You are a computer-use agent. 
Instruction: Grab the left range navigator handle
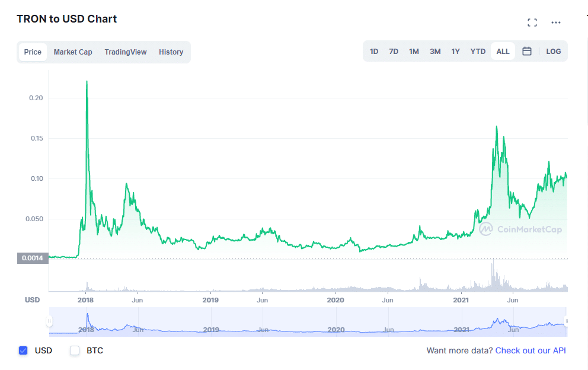click(x=49, y=321)
